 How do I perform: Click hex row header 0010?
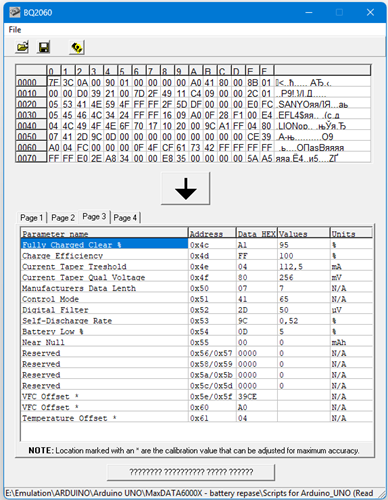(31, 93)
